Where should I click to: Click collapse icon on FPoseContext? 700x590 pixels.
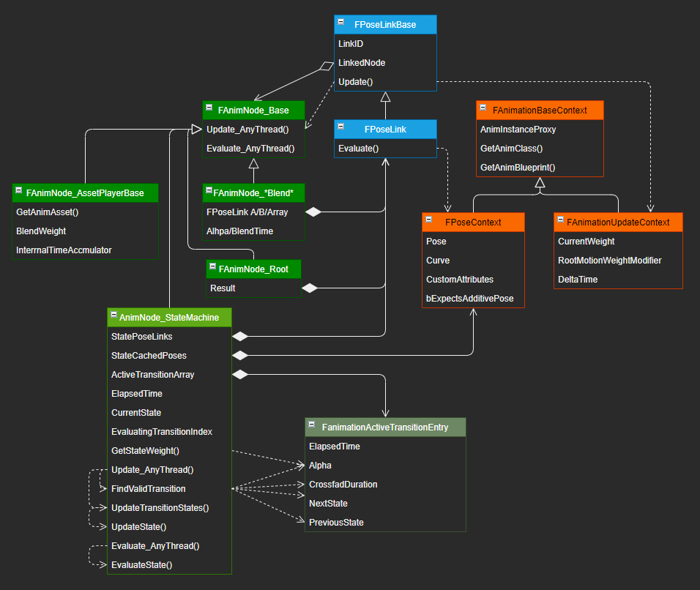click(430, 221)
